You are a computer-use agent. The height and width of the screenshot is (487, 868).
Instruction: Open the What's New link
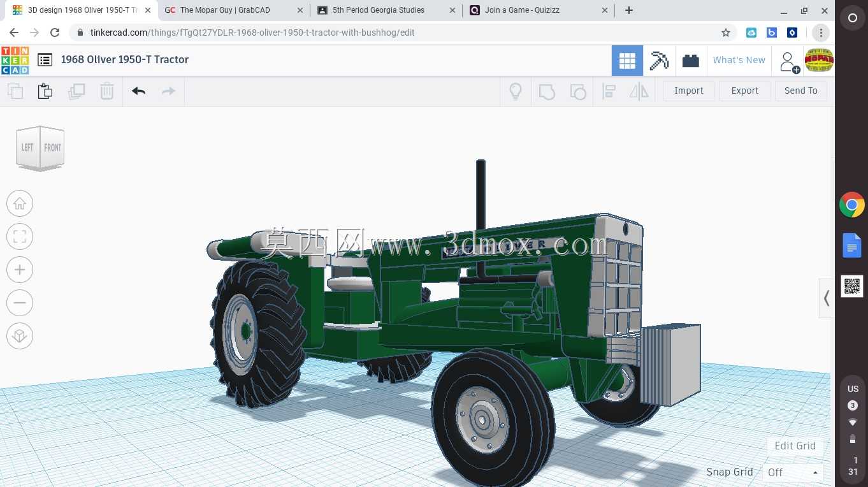tap(739, 60)
